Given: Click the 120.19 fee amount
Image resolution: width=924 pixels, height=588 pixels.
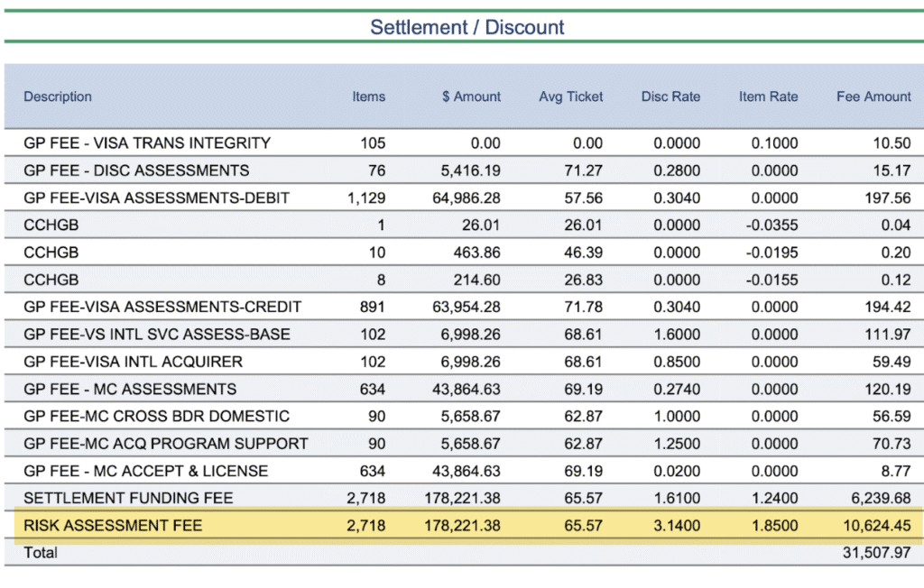Looking at the screenshot, I should [888, 389].
